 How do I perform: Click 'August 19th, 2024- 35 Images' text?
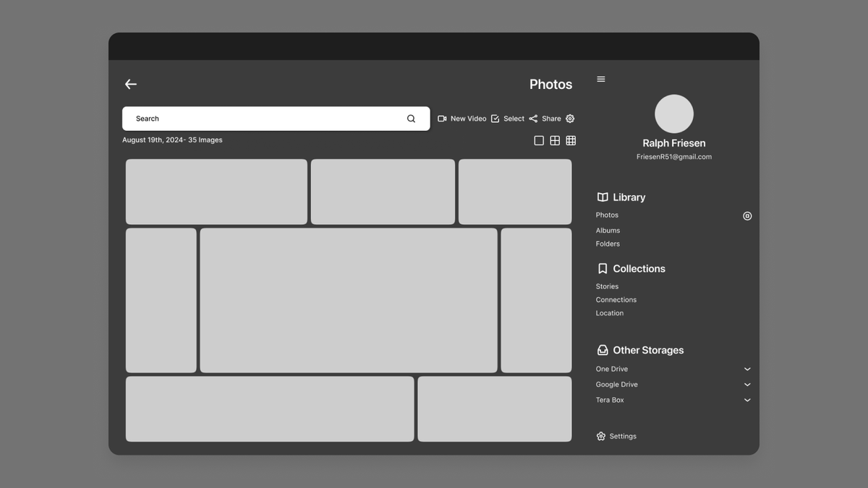[172, 140]
